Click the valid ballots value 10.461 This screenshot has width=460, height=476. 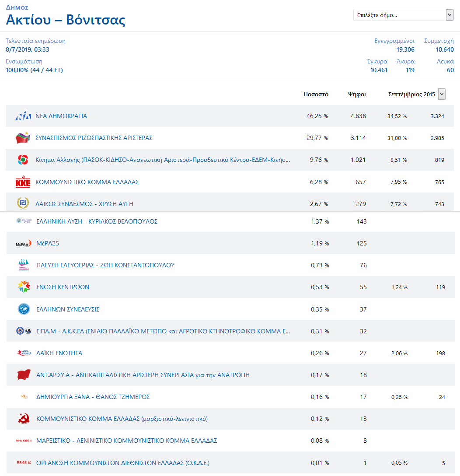pyautogui.click(x=379, y=70)
